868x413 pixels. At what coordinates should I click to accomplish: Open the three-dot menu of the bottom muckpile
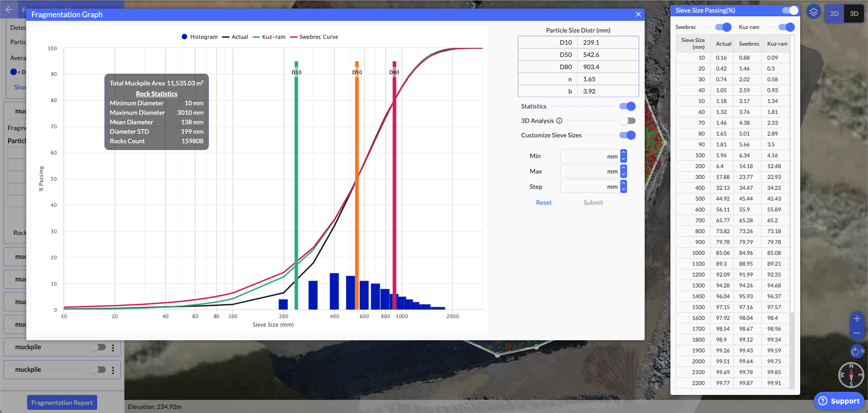(113, 370)
